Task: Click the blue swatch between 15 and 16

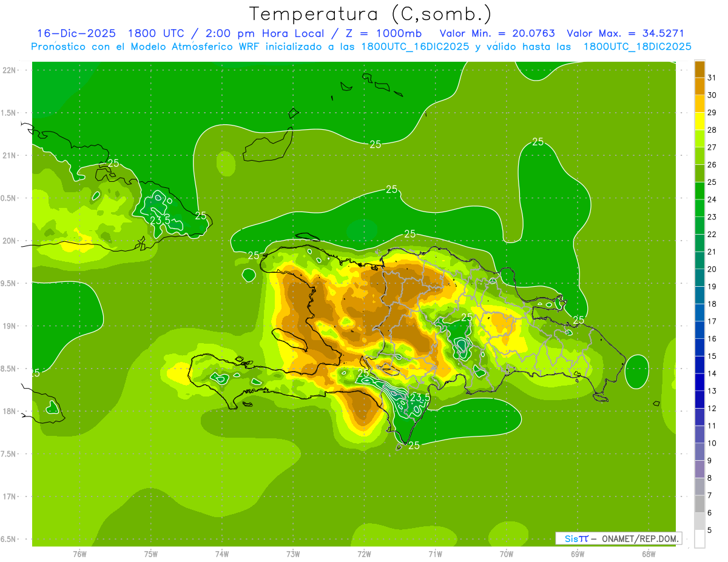Action: (x=699, y=347)
